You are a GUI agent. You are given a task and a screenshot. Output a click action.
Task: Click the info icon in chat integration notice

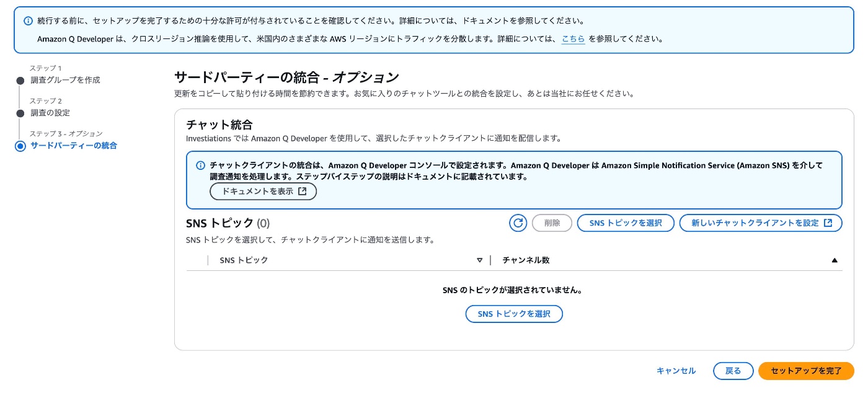tap(200, 166)
